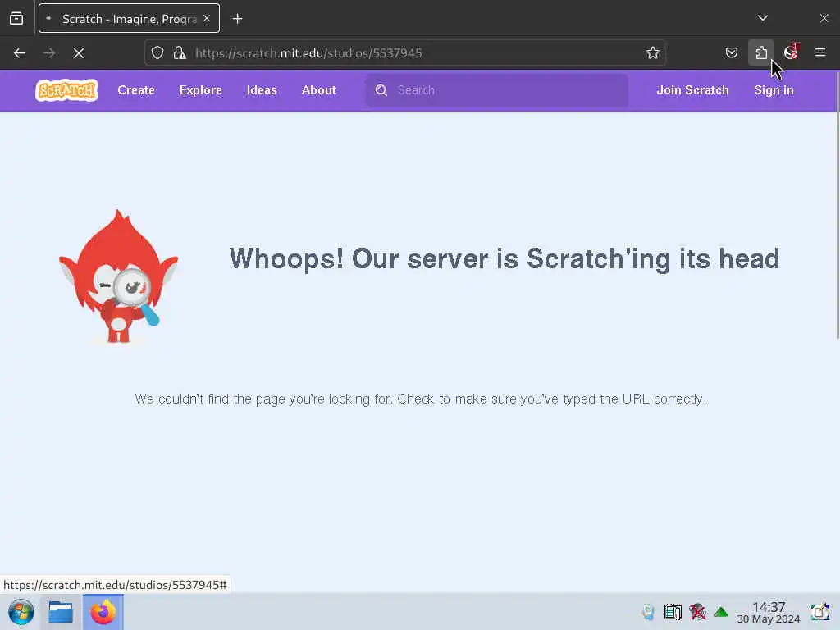Open the Extensions puzzle icon

click(x=761, y=52)
